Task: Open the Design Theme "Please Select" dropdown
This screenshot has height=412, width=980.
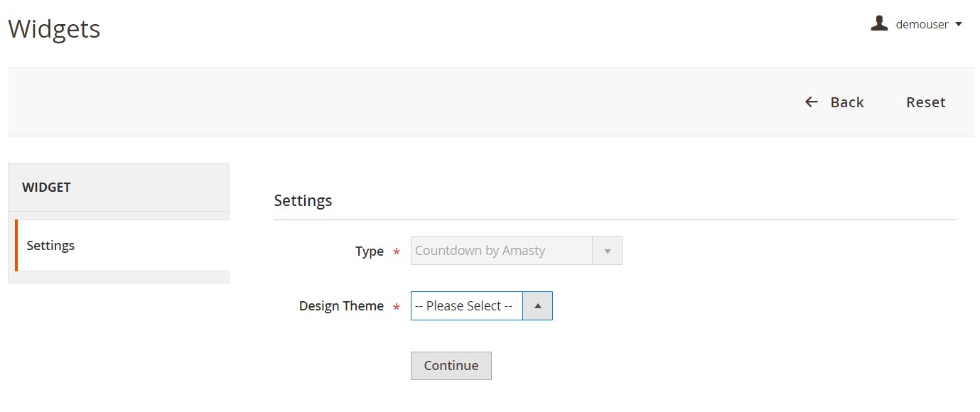Action: (x=467, y=306)
